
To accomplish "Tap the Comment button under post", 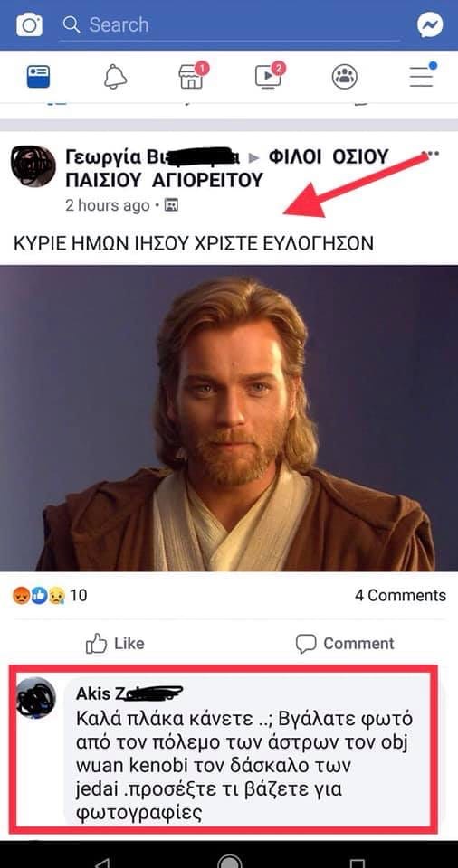I will click(x=344, y=643).
